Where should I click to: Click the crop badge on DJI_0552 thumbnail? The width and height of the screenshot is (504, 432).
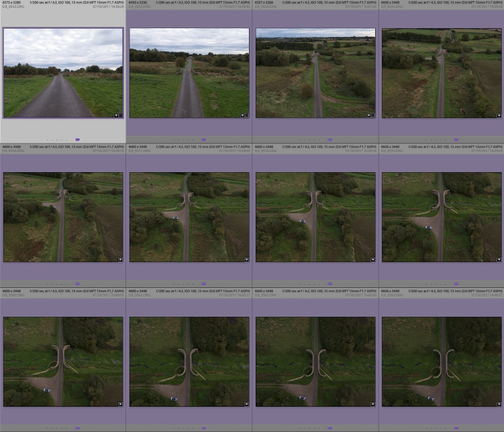coord(120,115)
